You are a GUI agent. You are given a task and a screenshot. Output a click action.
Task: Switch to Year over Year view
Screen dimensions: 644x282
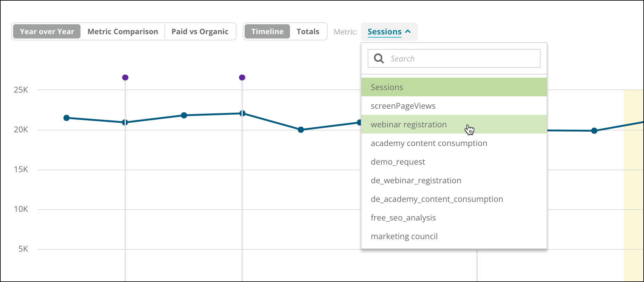pyautogui.click(x=47, y=31)
